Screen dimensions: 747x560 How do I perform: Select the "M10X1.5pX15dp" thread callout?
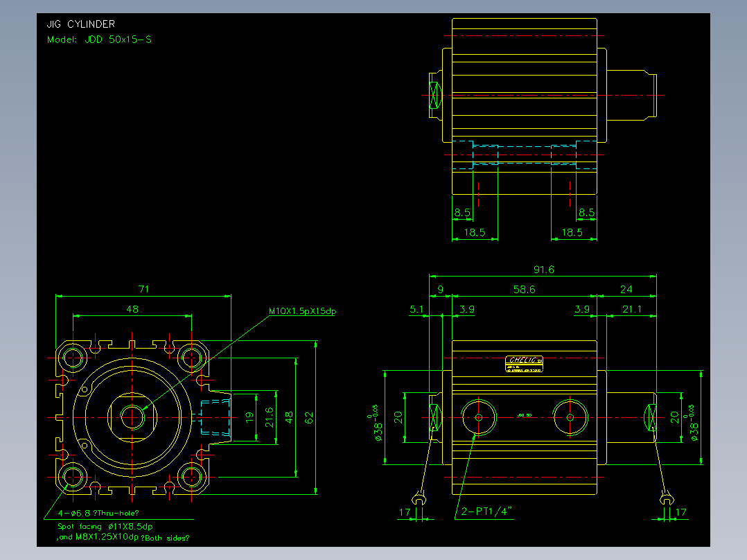[x=302, y=310]
